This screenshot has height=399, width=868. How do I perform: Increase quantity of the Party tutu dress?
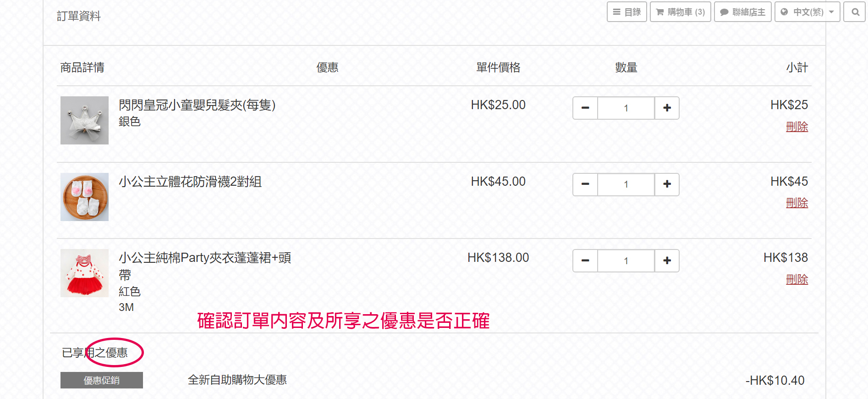pyautogui.click(x=667, y=260)
